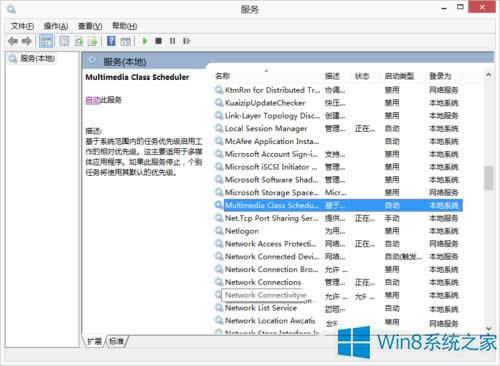
Task: Click the gear icon beside Local Session Manager
Action: (219, 128)
